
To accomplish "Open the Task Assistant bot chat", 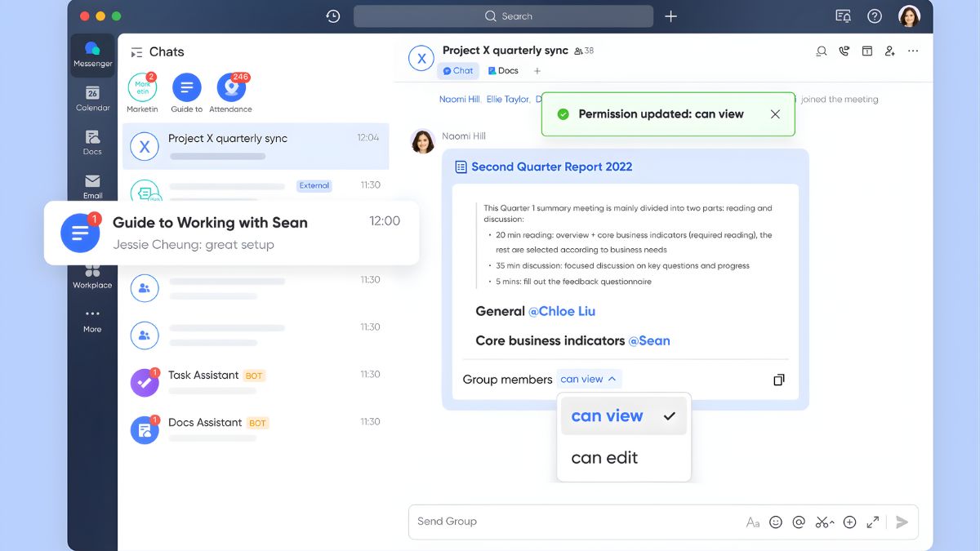I will coord(203,375).
